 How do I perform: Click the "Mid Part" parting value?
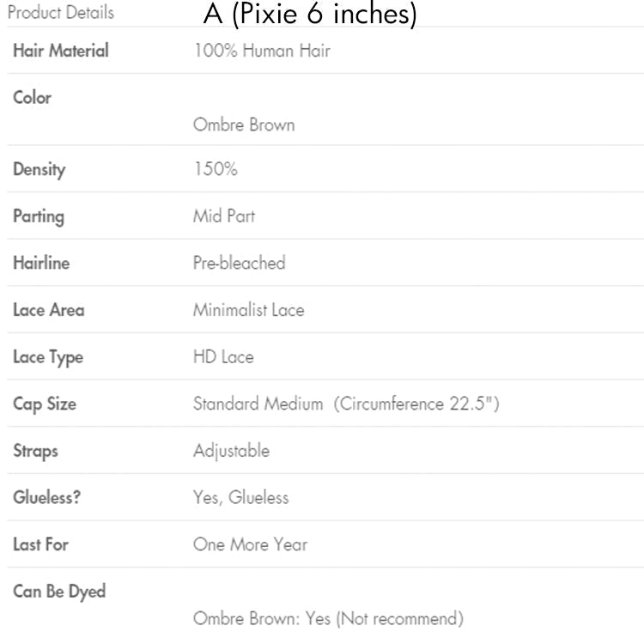click(223, 216)
